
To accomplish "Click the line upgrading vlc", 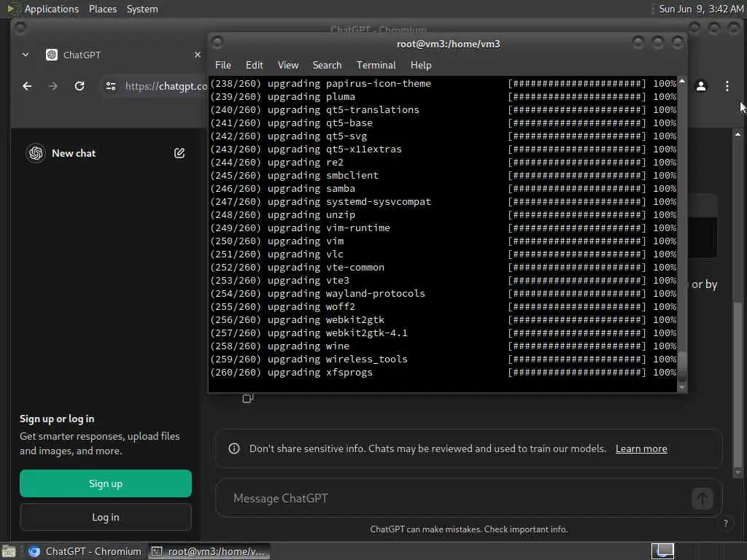I will (x=443, y=254).
